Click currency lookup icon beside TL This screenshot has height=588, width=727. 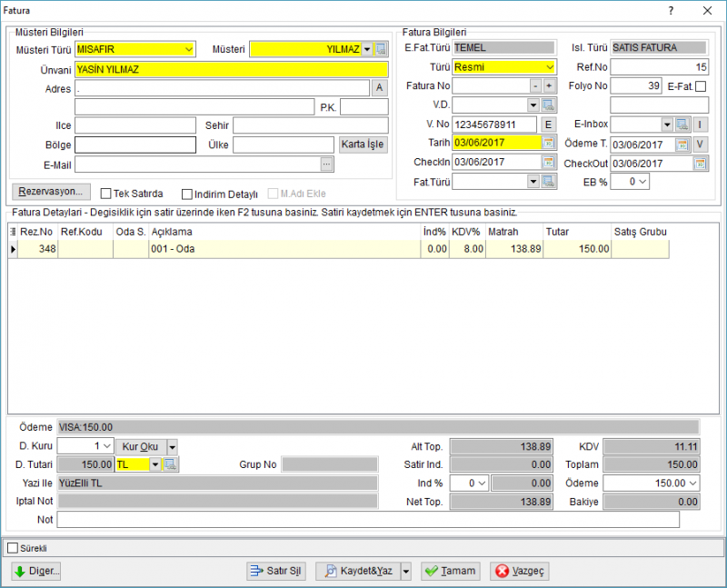click(x=170, y=464)
